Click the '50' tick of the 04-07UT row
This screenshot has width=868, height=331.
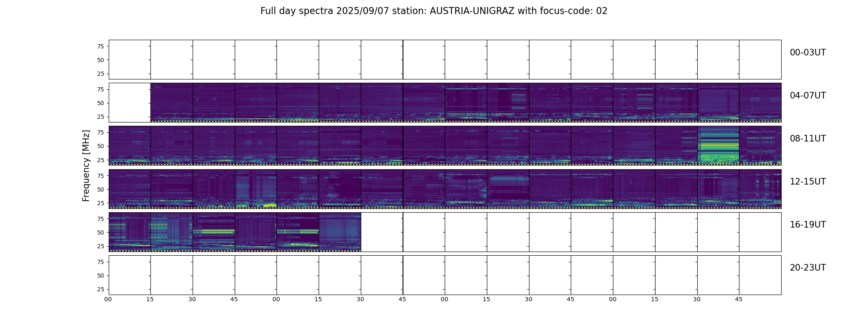click(x=100, y=103)
